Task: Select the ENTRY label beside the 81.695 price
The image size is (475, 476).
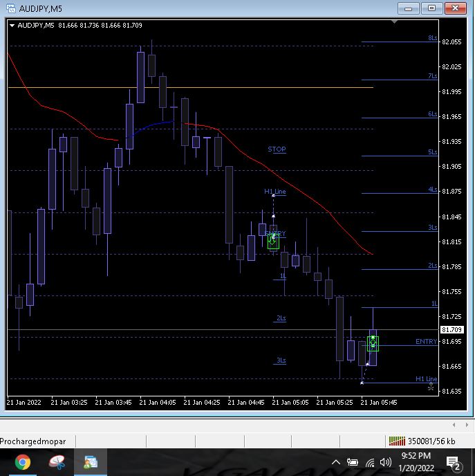Action: coord(426,342)
